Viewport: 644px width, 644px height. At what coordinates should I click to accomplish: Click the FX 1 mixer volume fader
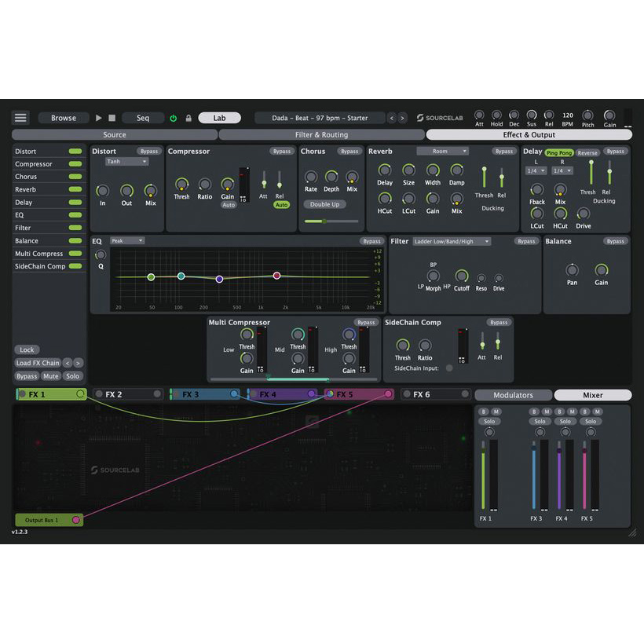coord(483,475)
